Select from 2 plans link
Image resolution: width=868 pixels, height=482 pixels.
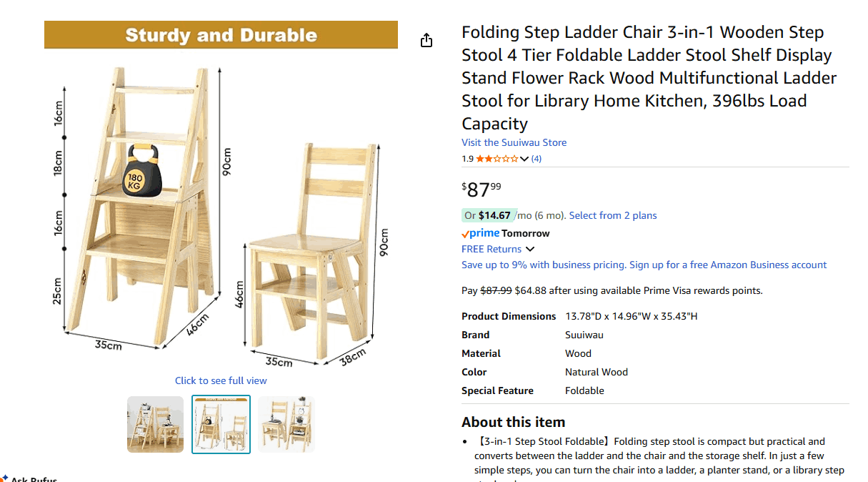pyautogui.click(x=613, y=215)
